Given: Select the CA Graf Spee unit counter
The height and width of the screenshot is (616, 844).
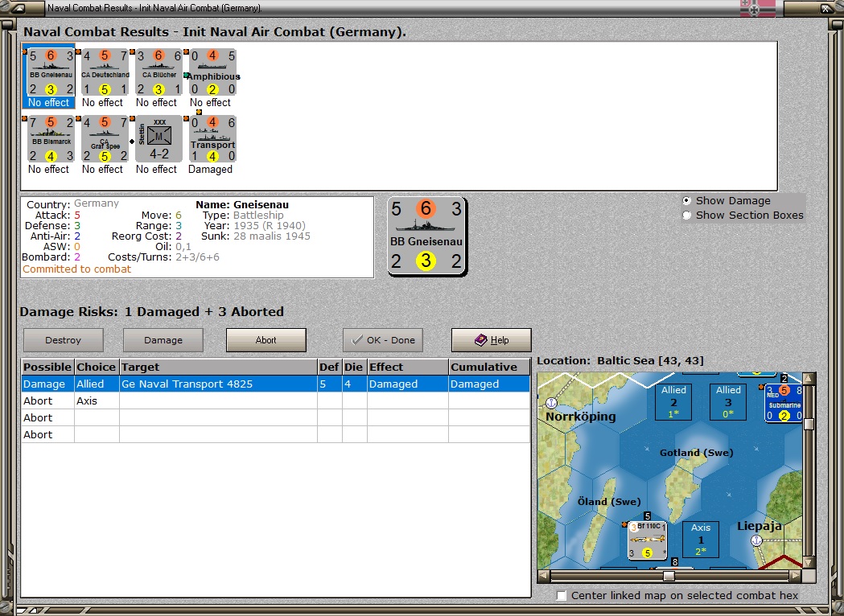Looking at the screenshot, I should [x=105, y=139].
